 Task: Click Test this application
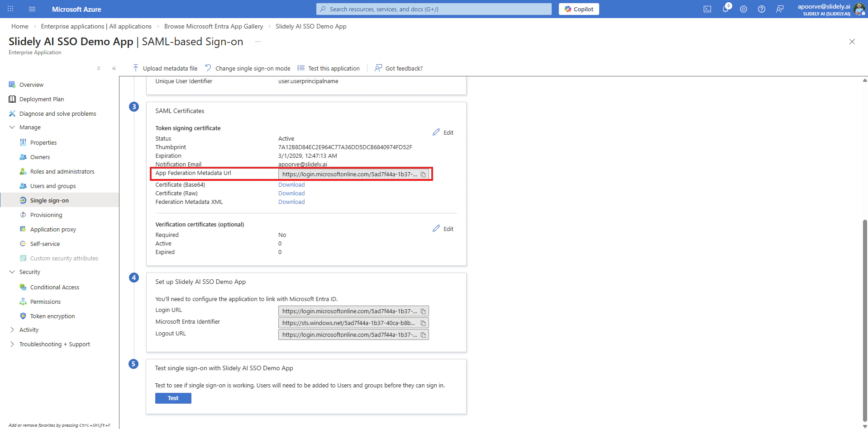pyautogui.click(x=329, y=68)
